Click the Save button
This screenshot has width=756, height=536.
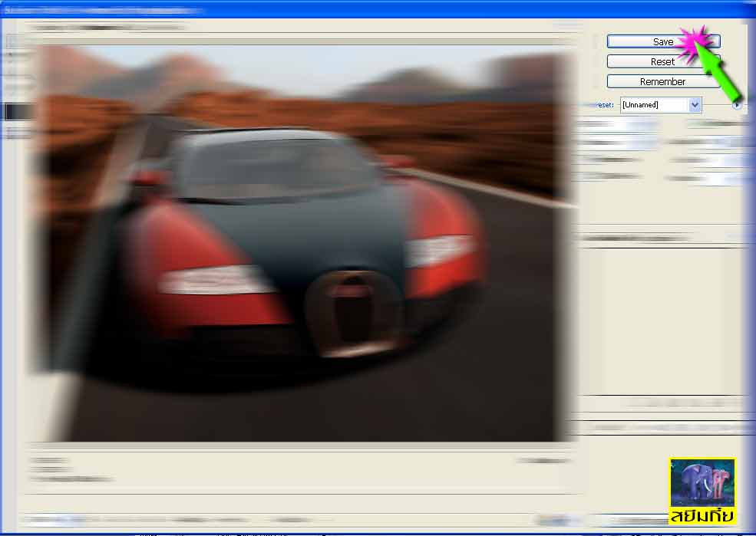[x=663, y=41]
